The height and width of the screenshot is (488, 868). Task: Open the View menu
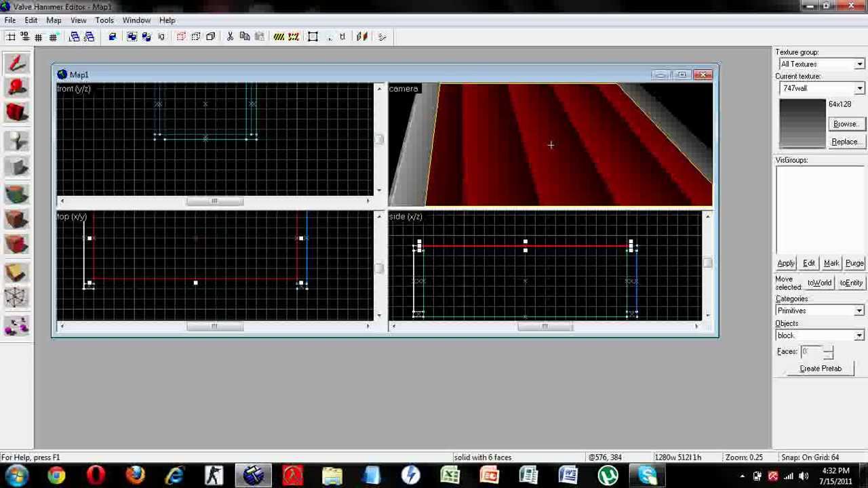point(79,20)
